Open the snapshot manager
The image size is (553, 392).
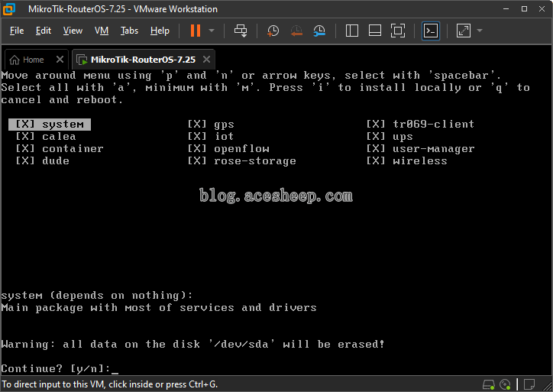(x=319, y=31)
